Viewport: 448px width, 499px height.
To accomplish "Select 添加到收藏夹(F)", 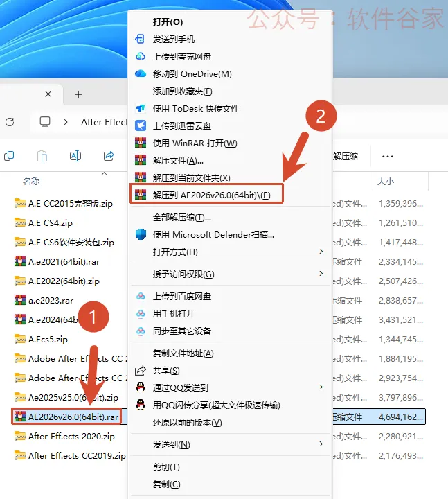I will pos(182,91).
